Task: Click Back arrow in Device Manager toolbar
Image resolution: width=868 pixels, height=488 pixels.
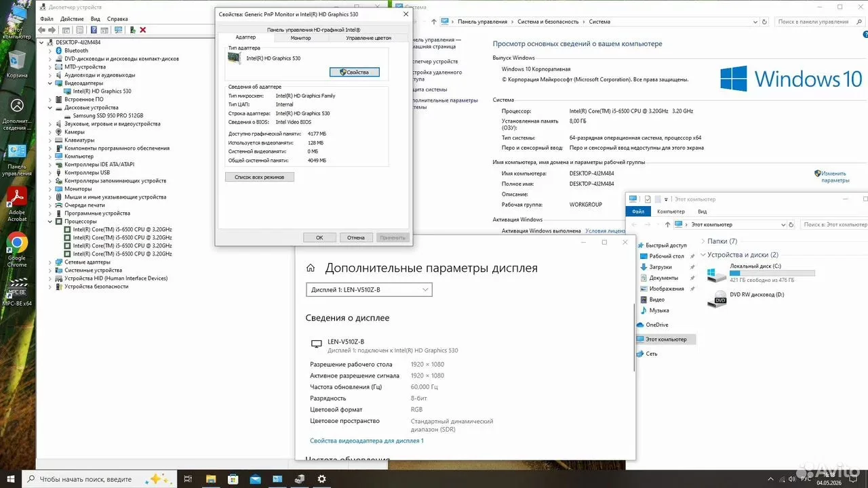Action: click(x=43, y=30)
